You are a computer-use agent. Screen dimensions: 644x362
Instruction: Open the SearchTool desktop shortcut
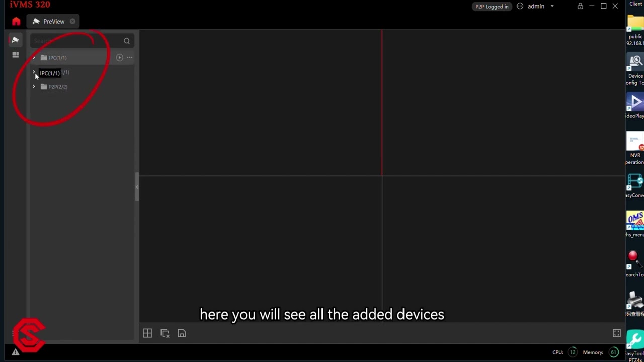pos(635,264)
